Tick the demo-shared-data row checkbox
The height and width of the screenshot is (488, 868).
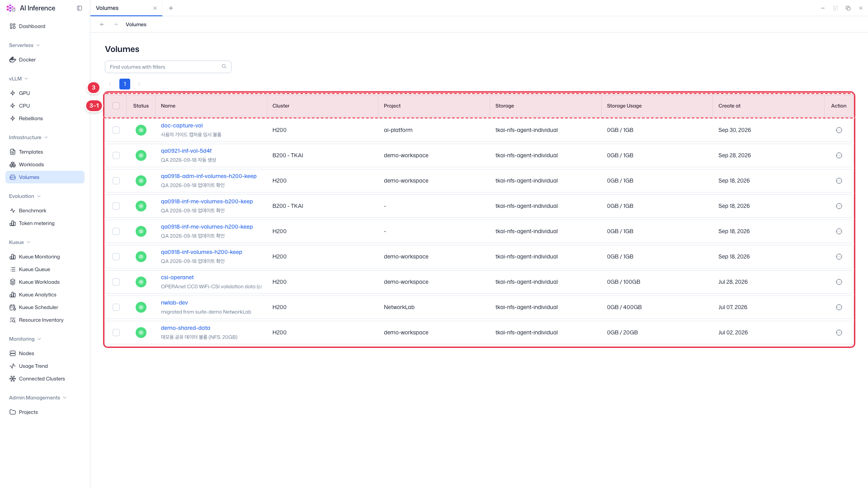(x=116, y=333)
